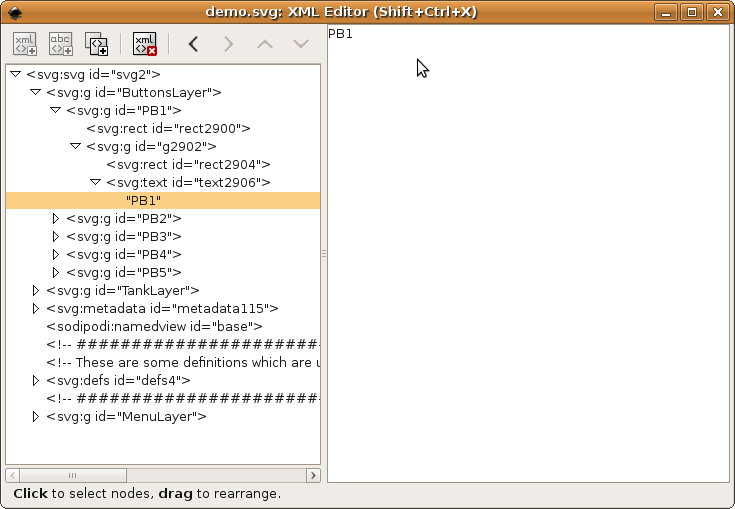Collapse the text2906 text node
The width and height of the screenshot is (735, 509).
[95, 182]
